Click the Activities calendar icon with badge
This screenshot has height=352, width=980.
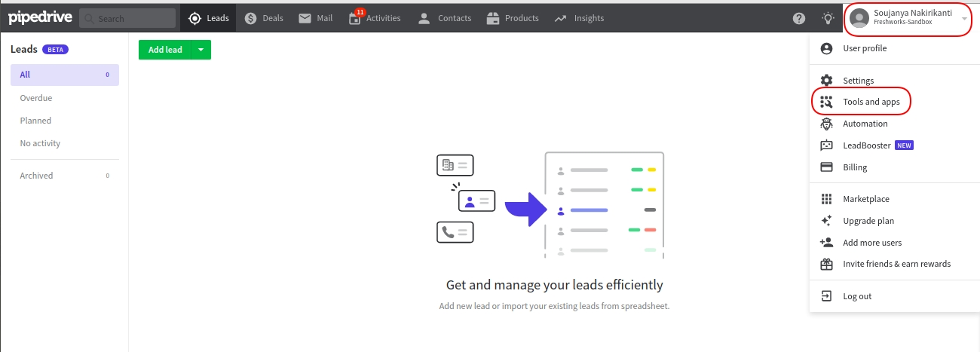click(x=355, y=17)
